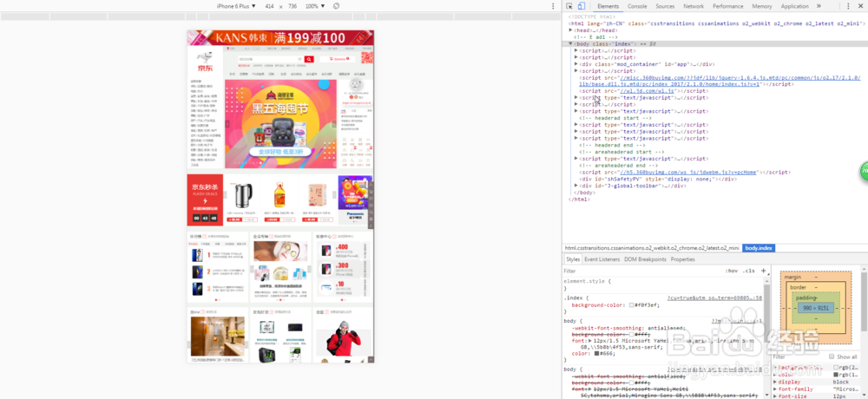Select the body.index breadcrumb

pos(759,248)
